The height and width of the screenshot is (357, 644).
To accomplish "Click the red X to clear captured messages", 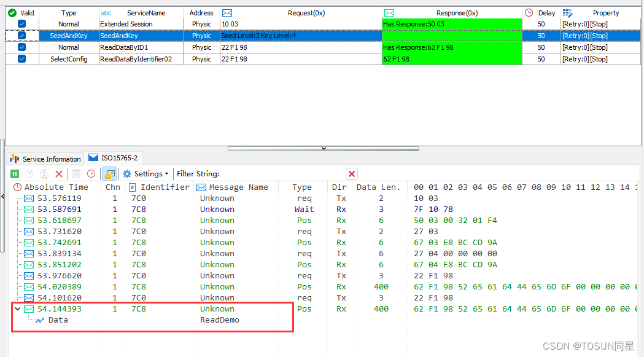I will click(x=59, y=174).
